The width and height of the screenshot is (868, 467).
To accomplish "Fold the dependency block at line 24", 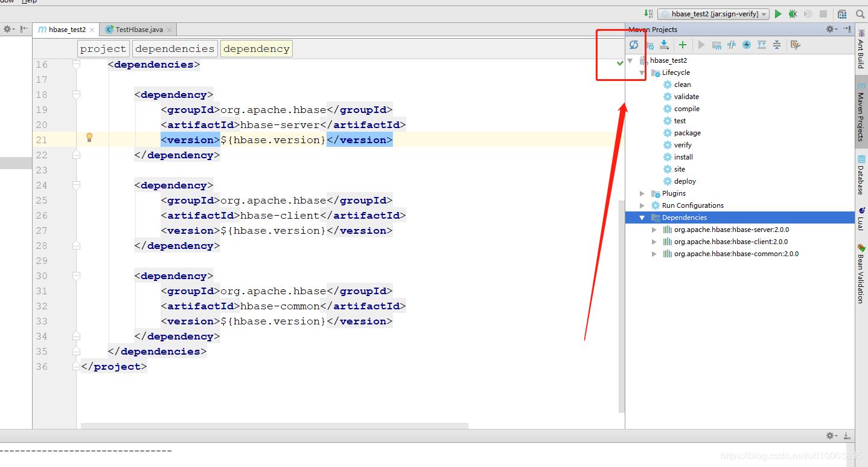I will point(76,185).
